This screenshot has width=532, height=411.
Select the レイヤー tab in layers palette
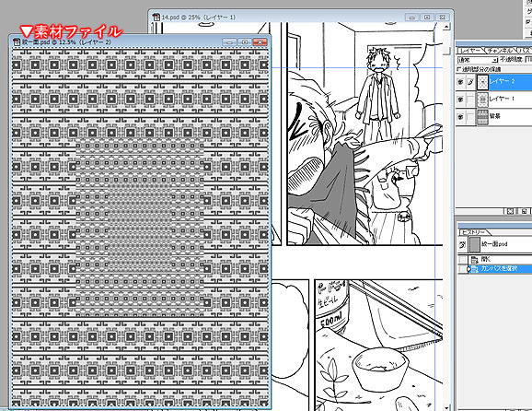click(x=470, y=51)
